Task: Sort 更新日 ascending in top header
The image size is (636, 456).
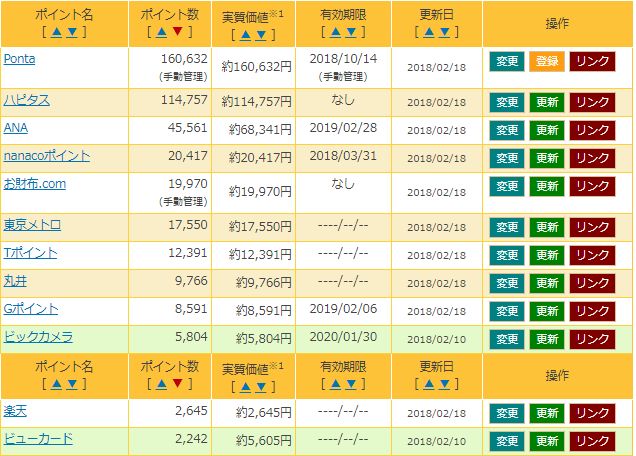Action: click(429, 32)
